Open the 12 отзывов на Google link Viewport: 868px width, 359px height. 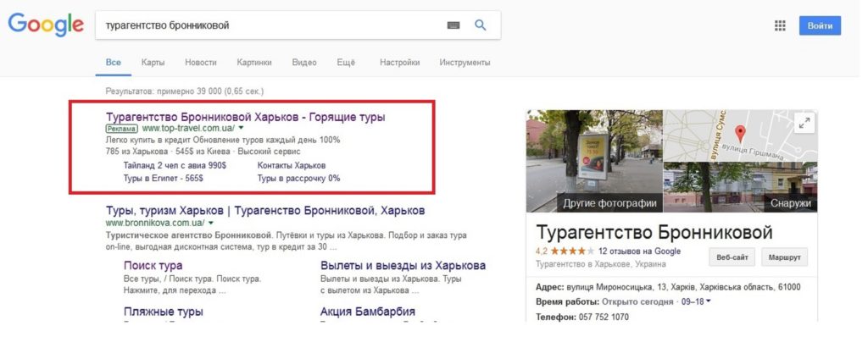[639, 251]
